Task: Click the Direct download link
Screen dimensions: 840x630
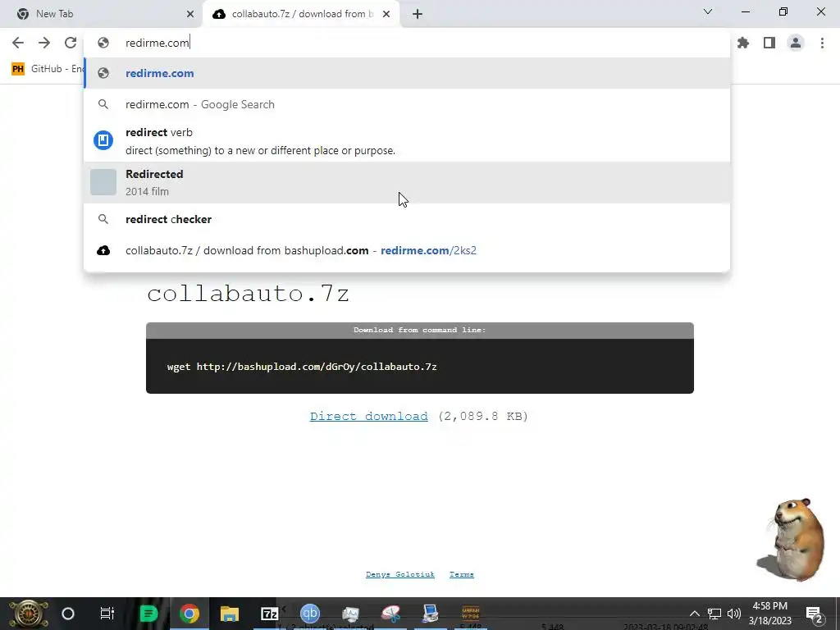Action: tap(368, 416)
